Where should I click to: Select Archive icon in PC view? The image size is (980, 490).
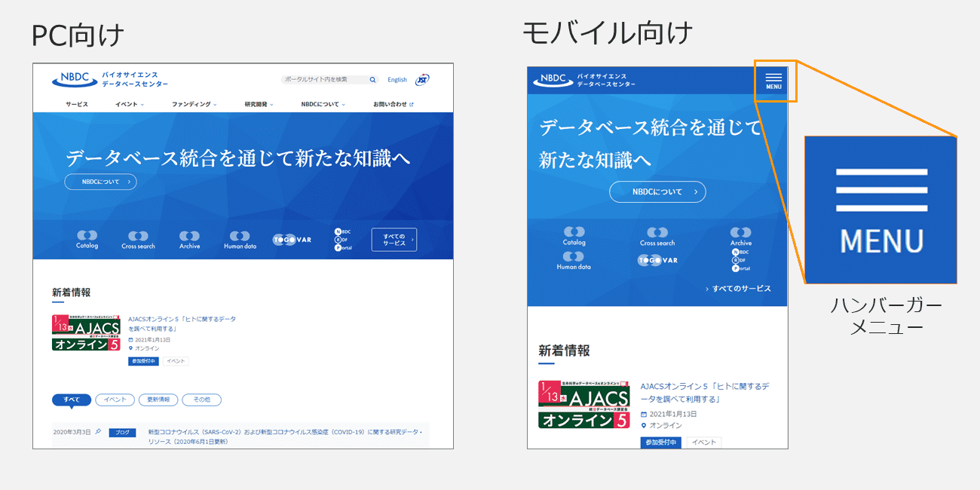189,240
